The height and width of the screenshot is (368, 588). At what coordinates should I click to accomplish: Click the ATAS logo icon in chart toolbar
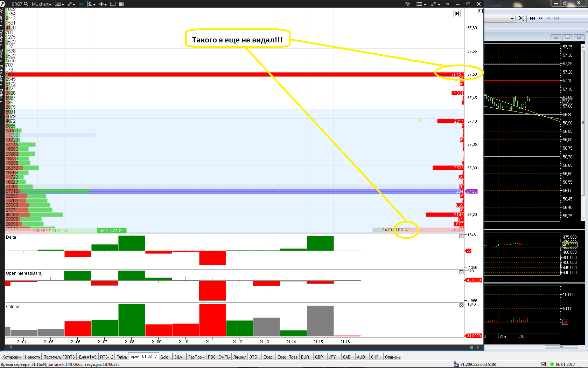click(x=3, y=4)
